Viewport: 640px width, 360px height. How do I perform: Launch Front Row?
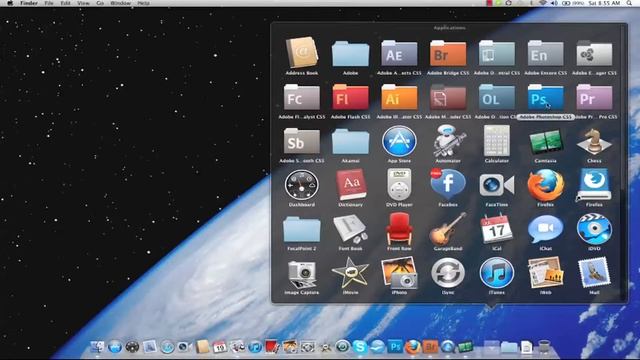point(399,229)
